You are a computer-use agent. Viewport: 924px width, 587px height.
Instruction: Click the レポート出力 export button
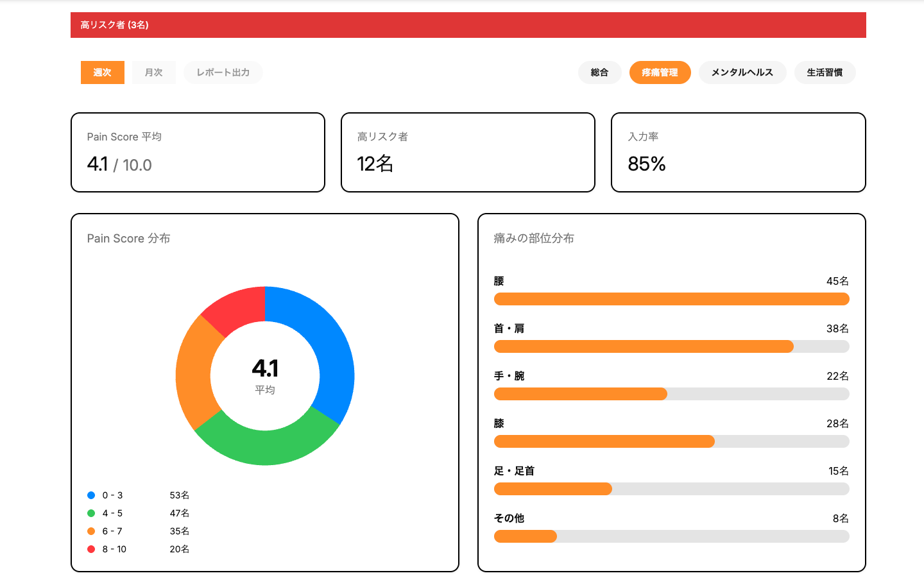(223, 72)
